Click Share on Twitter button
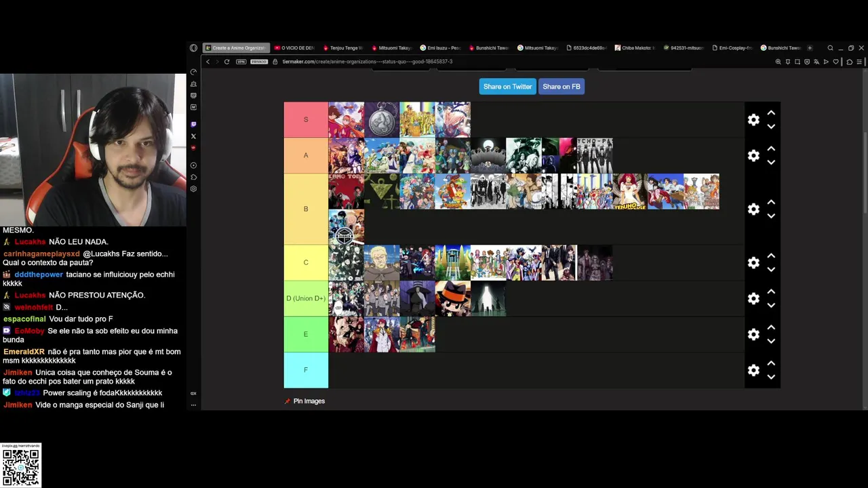The height and width of the screenshot is (488, 868). [x=507, y=87]
